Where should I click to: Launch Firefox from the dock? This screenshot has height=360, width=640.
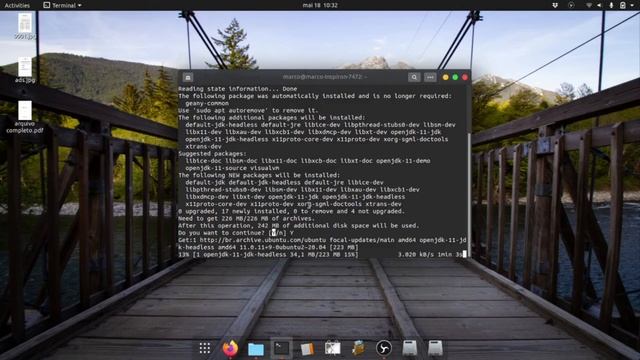pyautogui.click(x=231, y=348)
